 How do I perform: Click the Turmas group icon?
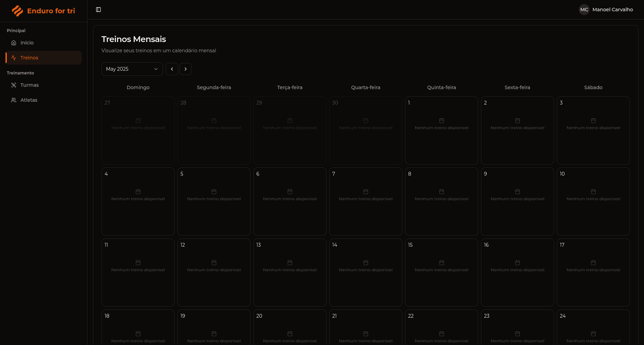coord(14,85)
